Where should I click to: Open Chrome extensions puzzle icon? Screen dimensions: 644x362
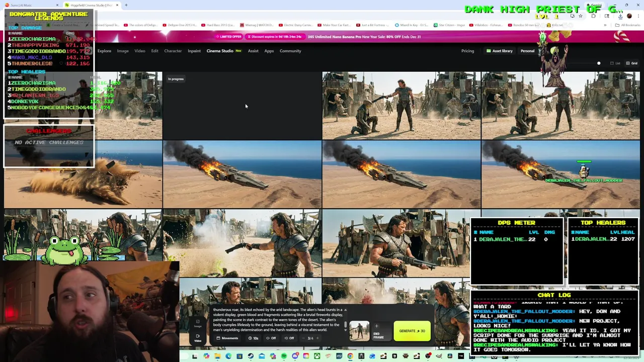pos(593,16)
